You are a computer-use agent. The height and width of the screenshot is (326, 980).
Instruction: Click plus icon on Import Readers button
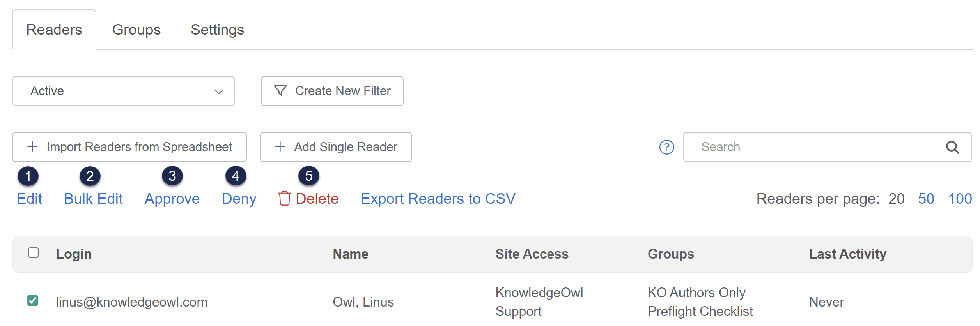tap(32, 147)
